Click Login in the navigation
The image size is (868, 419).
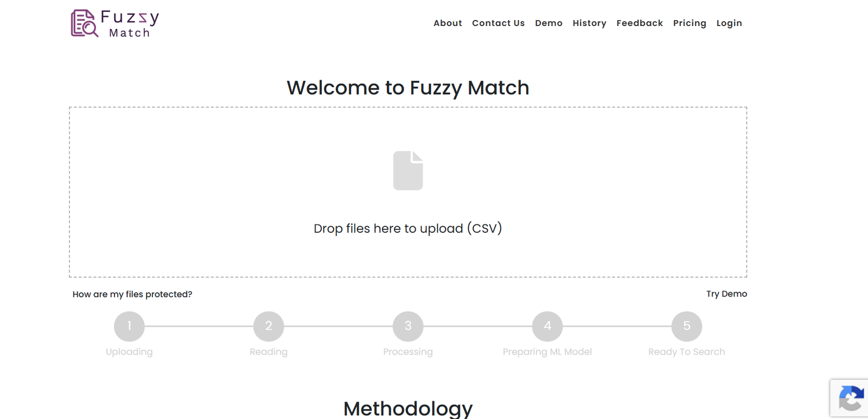729,23
